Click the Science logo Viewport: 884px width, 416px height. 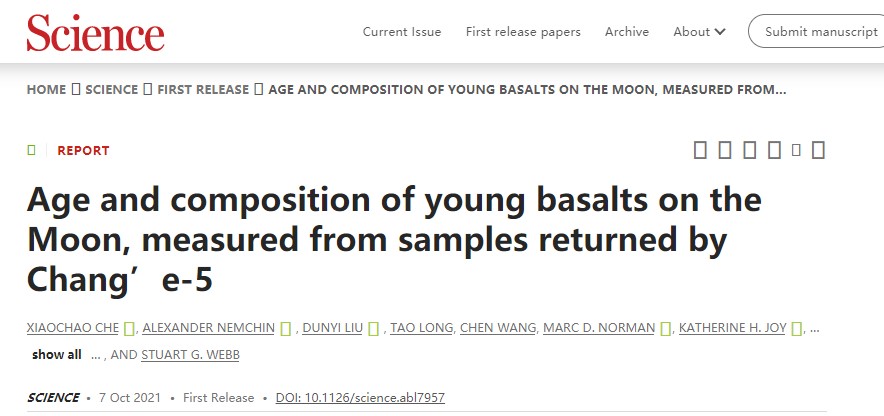click(96, 32)
